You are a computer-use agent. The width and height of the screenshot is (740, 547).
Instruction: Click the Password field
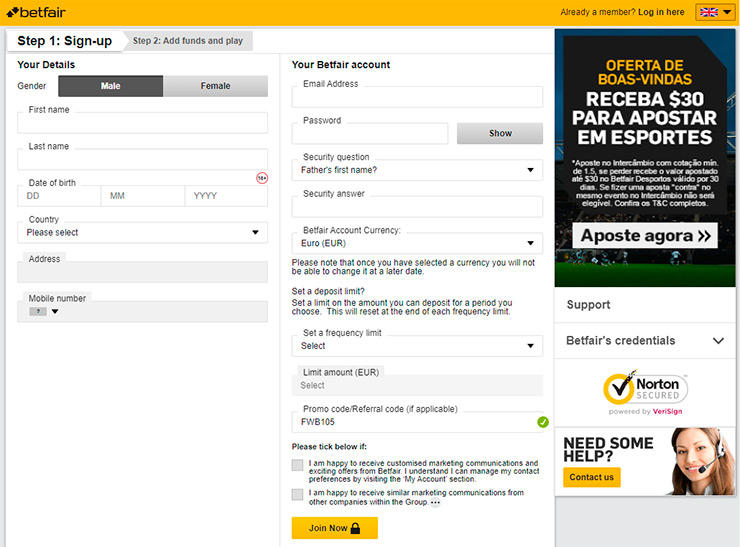pos(370,134)
